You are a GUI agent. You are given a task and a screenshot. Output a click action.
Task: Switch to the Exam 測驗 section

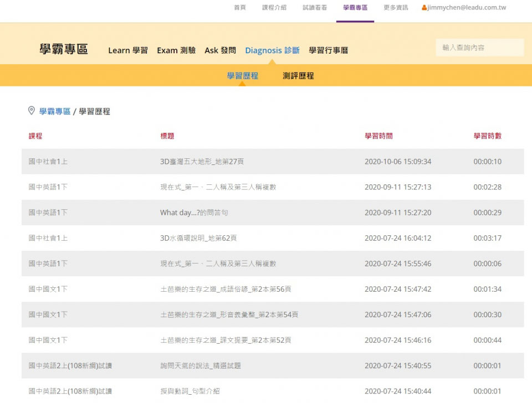[x=176, y=50]
